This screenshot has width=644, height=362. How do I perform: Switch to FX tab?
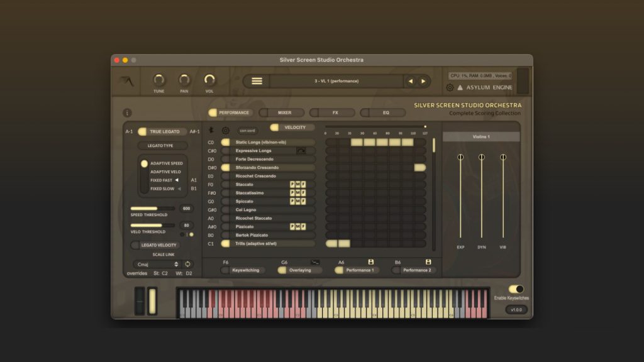[x=332, y=112]
